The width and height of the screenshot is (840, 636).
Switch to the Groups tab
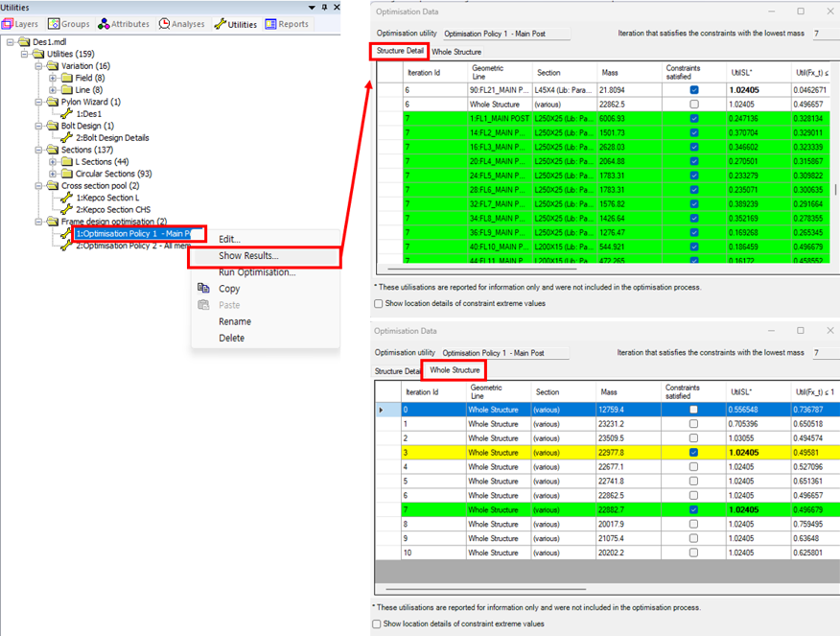click(x=69, y=24)
